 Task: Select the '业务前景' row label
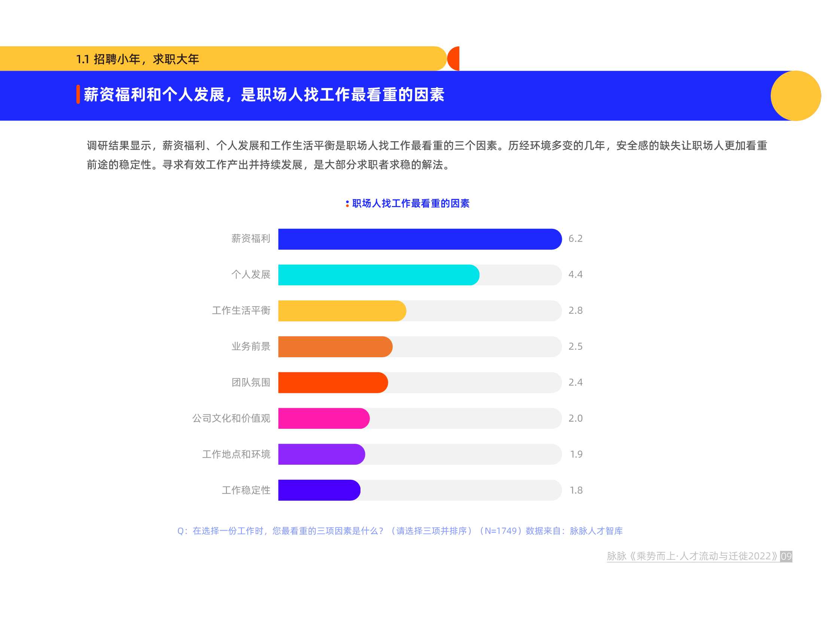click(x=250, y=347)
